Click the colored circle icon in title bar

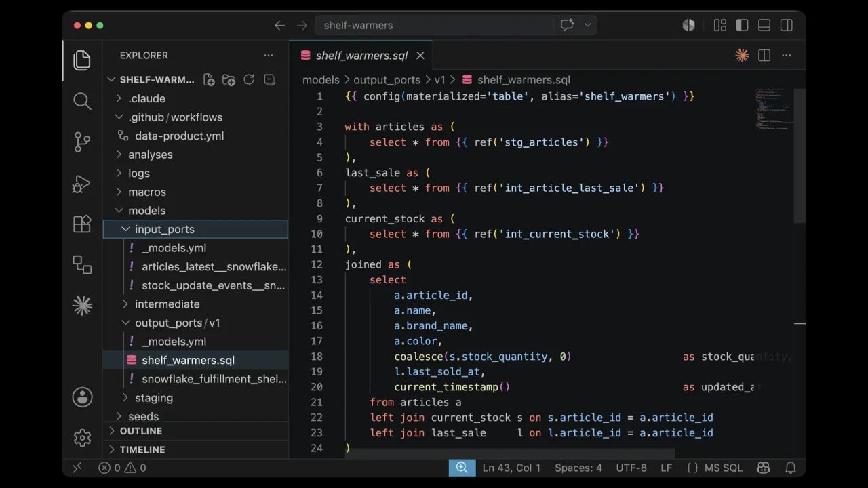click(688, 25)
